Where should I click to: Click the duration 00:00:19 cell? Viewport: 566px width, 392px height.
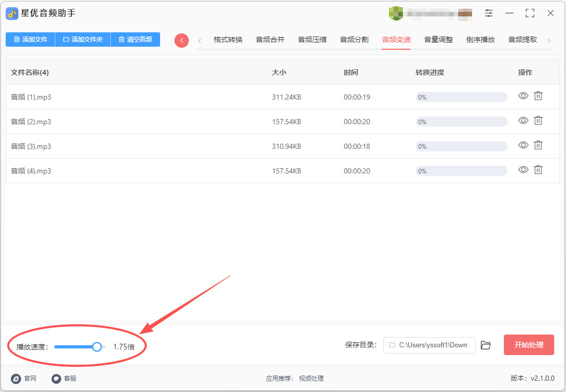click(357, 97)
